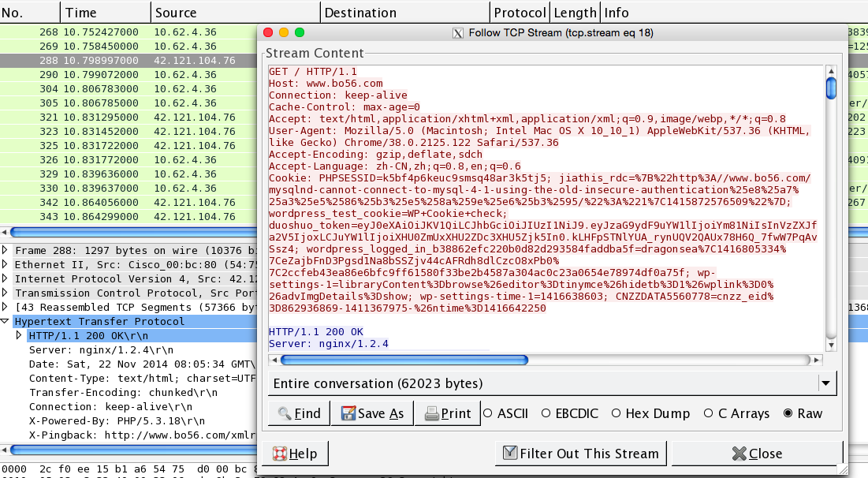The image size is (868, 478).
Task: Click the Print button printer icon
Action: pyautogui.click(x=430, y=413)
